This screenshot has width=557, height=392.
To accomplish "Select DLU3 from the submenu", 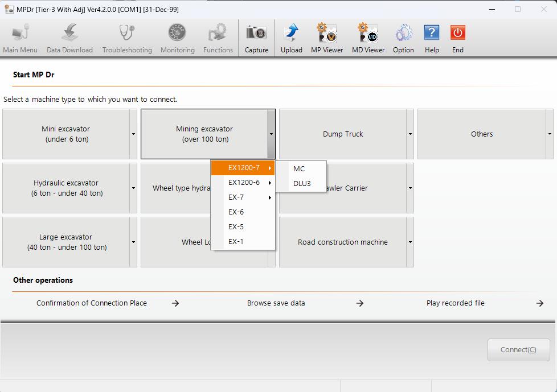I will (302, 184).
